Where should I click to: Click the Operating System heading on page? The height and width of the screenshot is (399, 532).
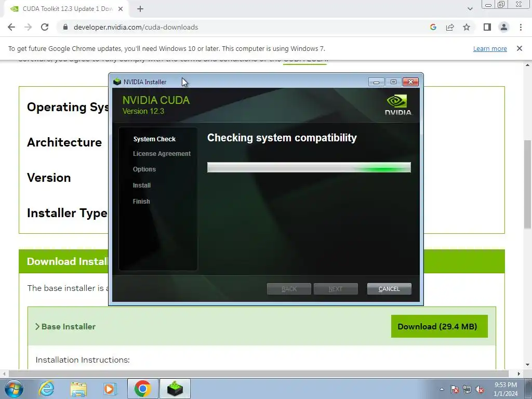point(68,107)
